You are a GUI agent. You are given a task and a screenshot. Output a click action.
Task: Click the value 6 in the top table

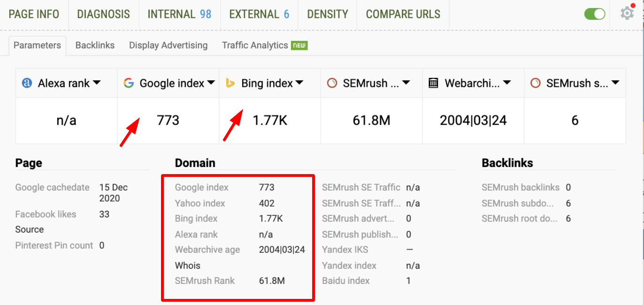pos(575,121)
